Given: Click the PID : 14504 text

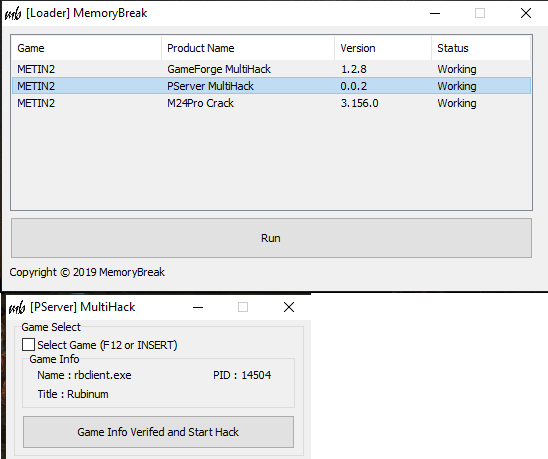Looking at the screenshot, I should 242,375.
